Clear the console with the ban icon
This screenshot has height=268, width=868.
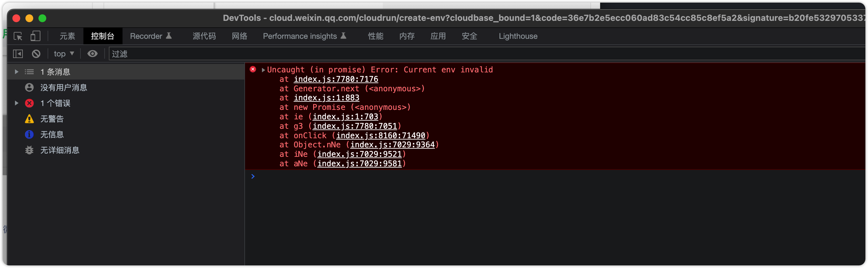36,54
